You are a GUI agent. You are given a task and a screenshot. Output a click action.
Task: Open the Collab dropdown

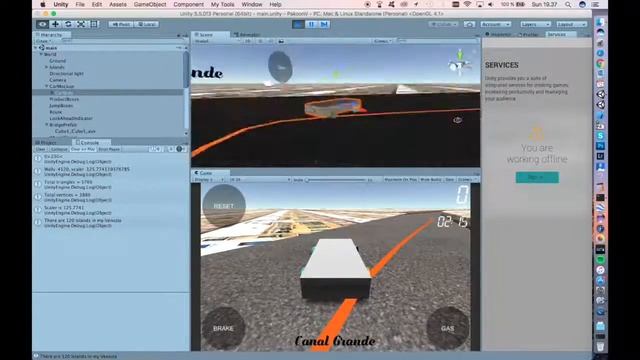coord(444,24)
